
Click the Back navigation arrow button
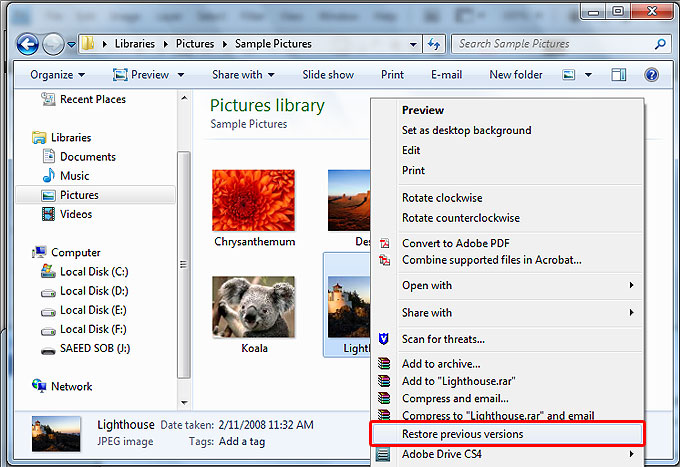(27, 44)
